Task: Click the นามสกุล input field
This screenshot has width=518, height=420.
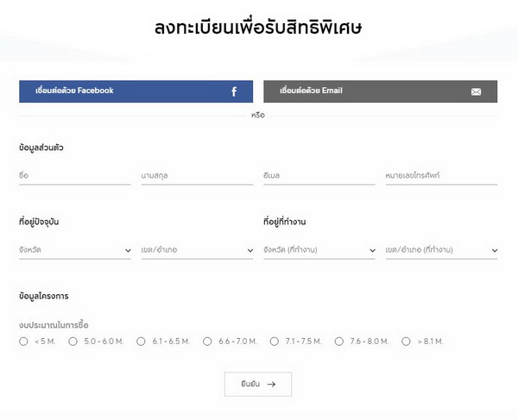Action: [197, 176]
